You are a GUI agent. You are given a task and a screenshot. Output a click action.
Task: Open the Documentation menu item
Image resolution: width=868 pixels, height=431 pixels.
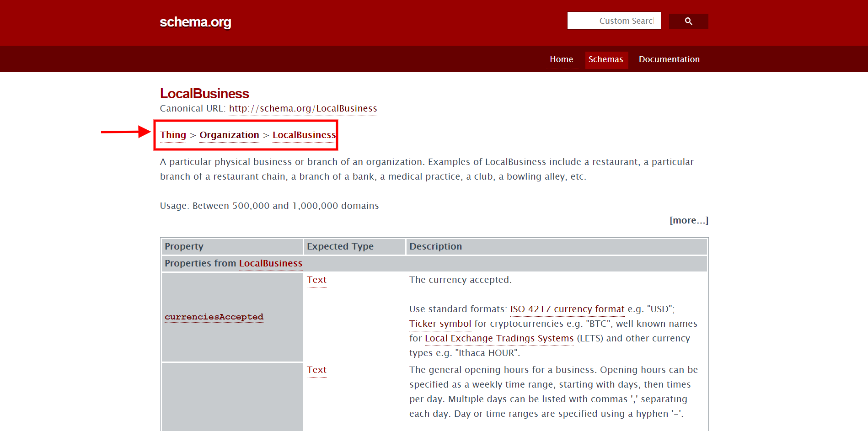coord(669,59)
